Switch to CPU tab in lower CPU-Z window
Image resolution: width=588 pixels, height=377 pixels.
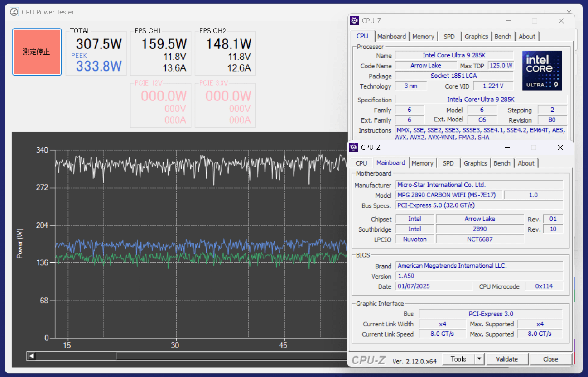pyautogui.click(x=361, y=163)
